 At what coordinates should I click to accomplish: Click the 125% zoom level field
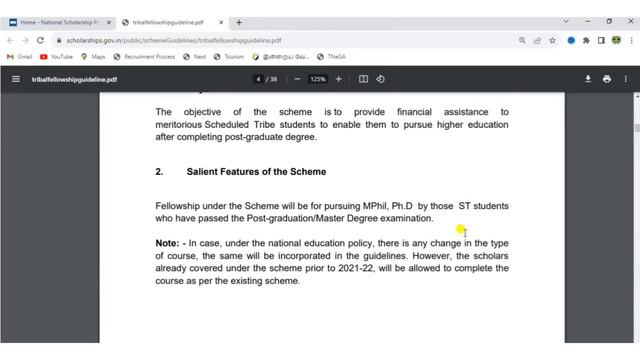coord(318,79)
